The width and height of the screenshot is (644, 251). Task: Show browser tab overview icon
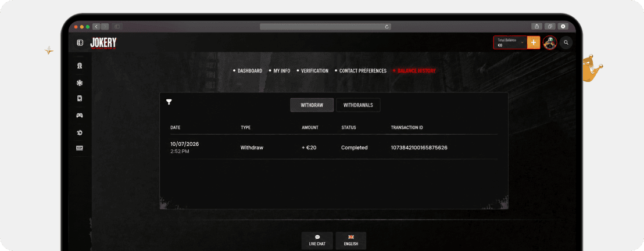pyautogui.click(x=549, y=26)
